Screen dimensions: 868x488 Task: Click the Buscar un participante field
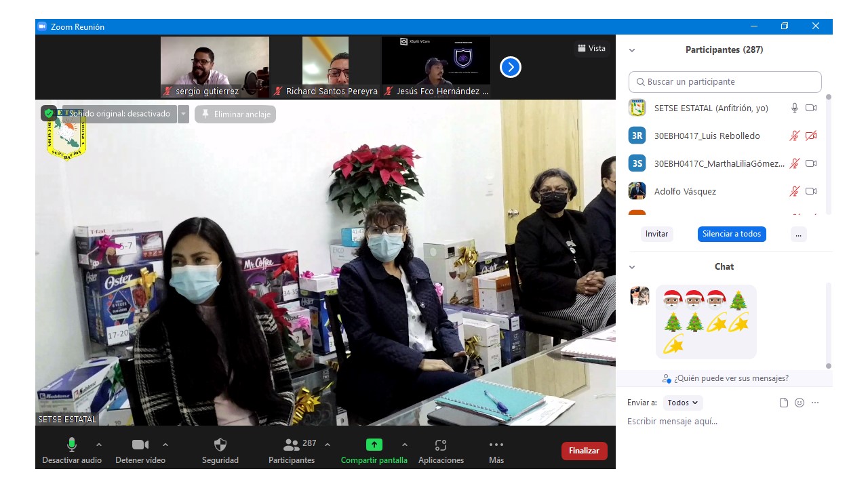[x=725, y=82]
